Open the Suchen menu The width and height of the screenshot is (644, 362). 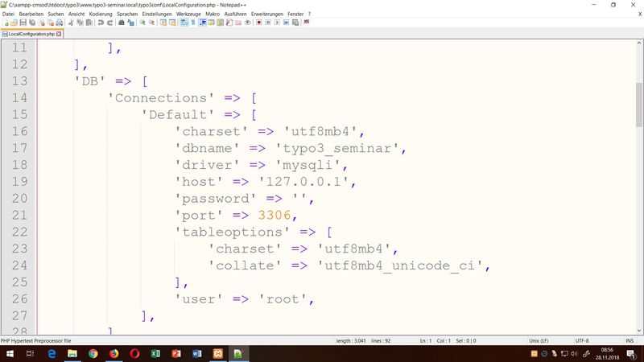click(56, 14)
